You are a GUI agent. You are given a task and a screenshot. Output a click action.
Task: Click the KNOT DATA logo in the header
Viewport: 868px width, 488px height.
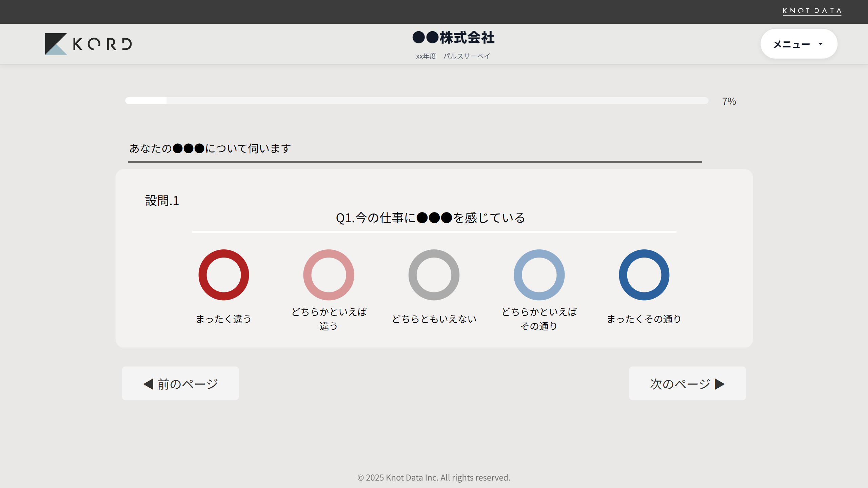[x=812, y=11]
